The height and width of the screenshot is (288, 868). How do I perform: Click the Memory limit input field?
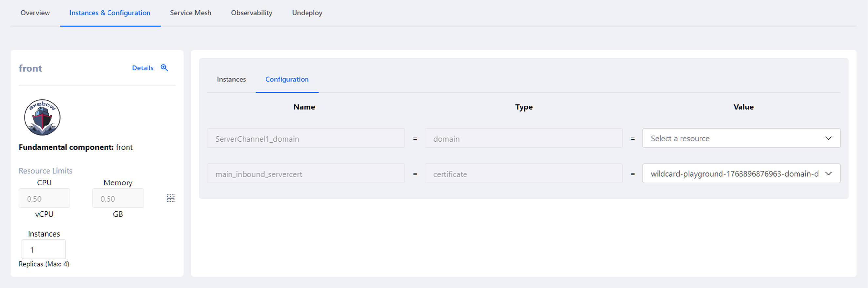click(x=118, y=199)
